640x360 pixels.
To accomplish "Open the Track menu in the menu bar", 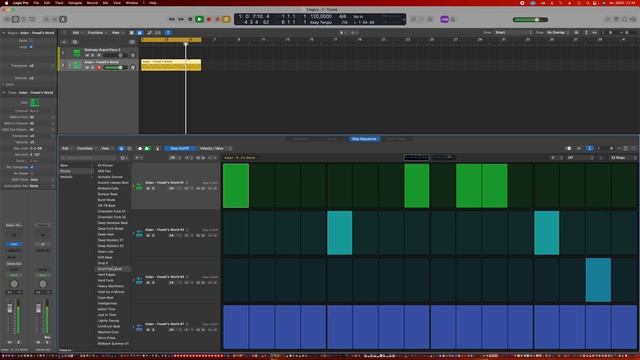I will point(59,3).
